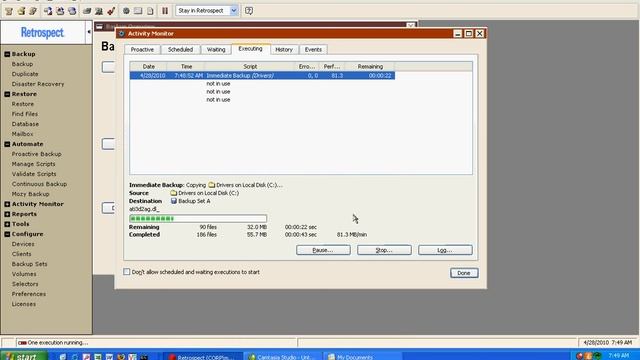Open Manage Scripts in the sidebar
The width and height of the screenshot is (640, 360).
coord(33,164)
